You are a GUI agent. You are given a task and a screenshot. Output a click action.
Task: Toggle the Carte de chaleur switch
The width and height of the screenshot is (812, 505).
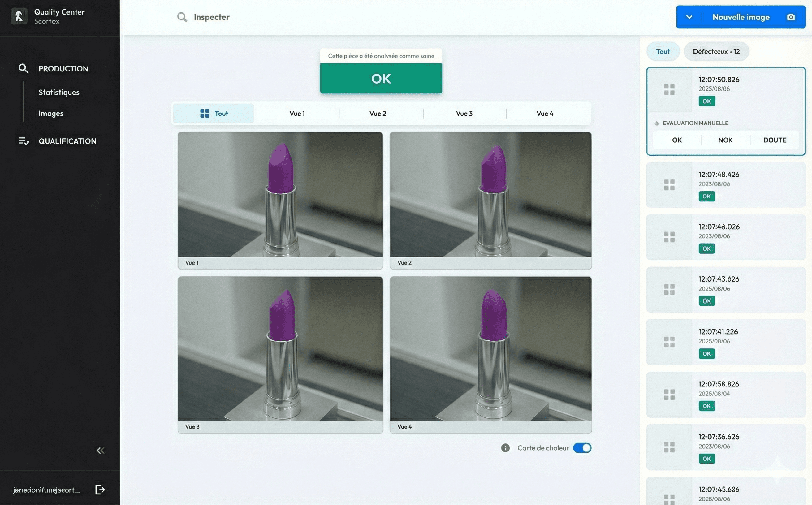tap(582, 448)
